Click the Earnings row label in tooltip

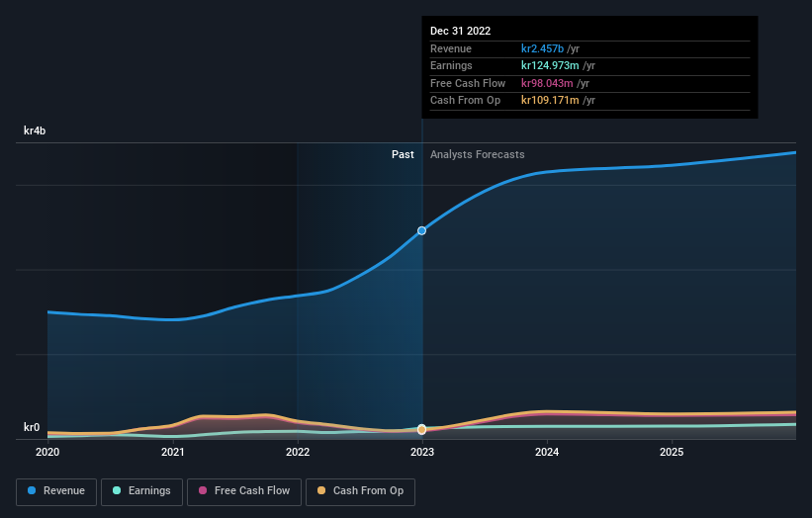[451, 65]
